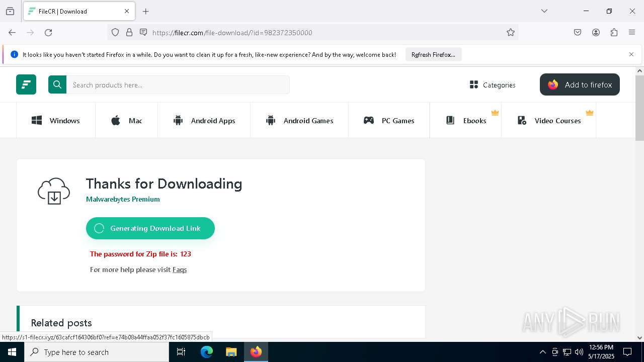
Task: Click the Refresh Firefox button
Action: click(433, 54)
